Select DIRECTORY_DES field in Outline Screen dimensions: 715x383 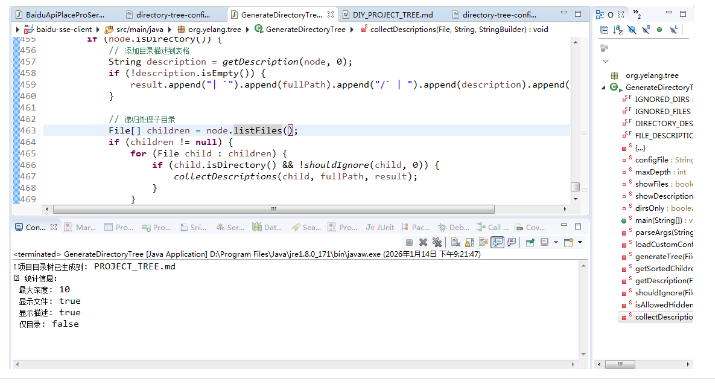(658, 124)
